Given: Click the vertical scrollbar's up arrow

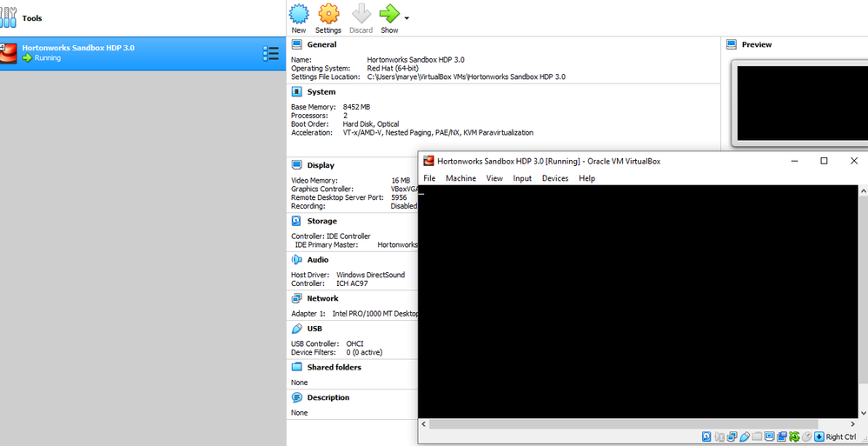Looking at the screenshot, I should [x=863, y=190].
